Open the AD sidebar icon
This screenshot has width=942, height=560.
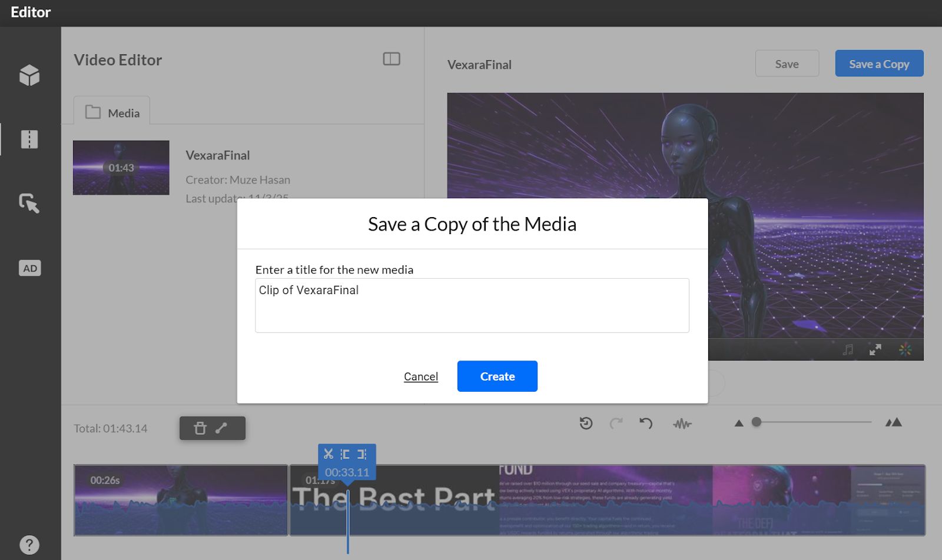[30, 268]
